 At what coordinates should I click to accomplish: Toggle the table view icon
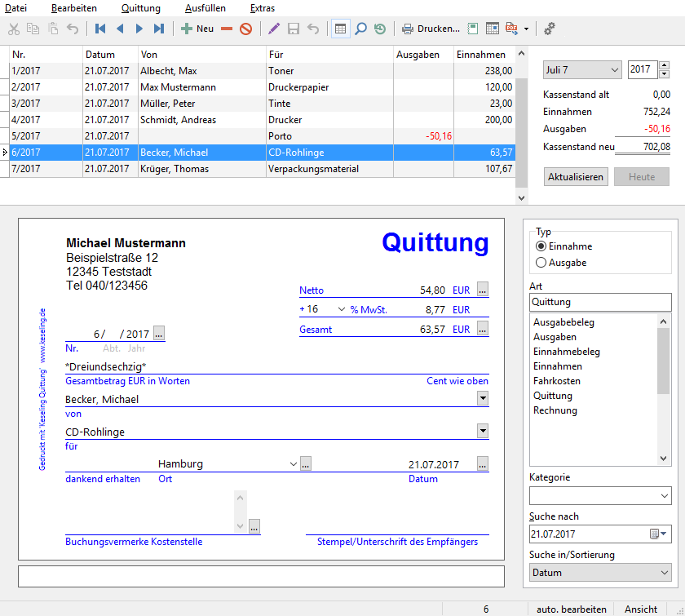pos(341,29)
